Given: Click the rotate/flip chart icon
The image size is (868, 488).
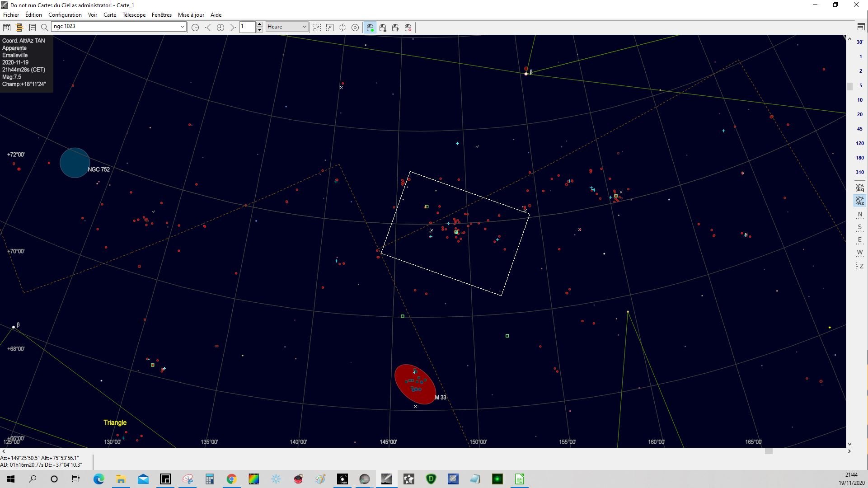Looking at the screenshot, I should click(x=343, y=28).
